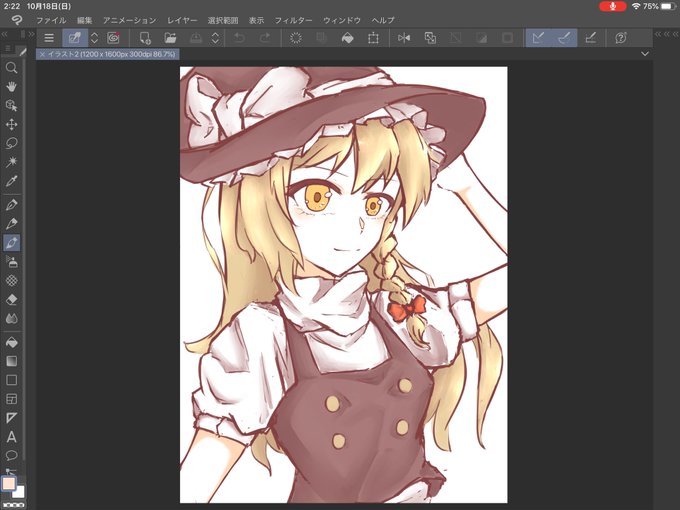Viewport: 680px width, 510px height.
Task: Select the Pen tool
Action: click(x=11, y=205)
